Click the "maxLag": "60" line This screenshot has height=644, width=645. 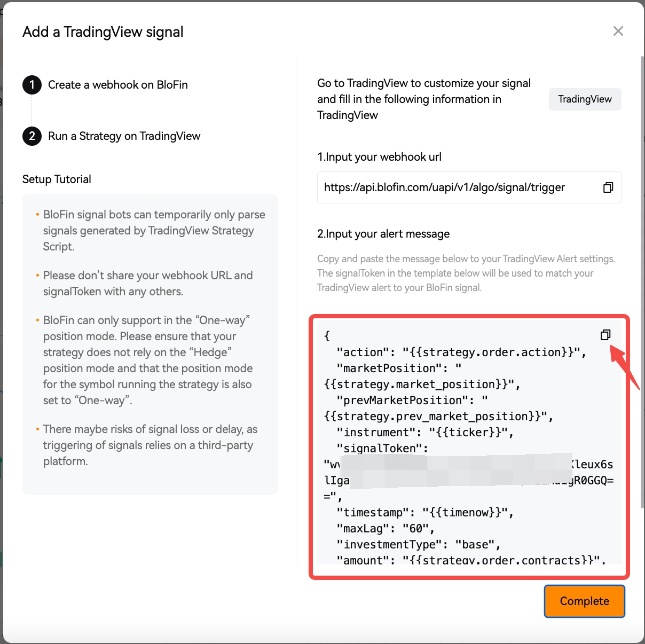(x=386, y=529)
